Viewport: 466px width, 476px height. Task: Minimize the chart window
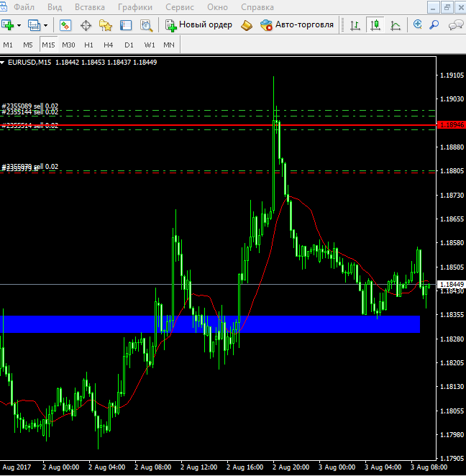click(433, 7)
